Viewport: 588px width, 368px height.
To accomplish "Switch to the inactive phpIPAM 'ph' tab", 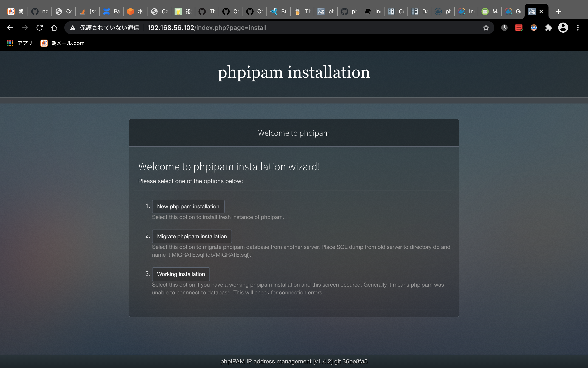I will (326, 11).
